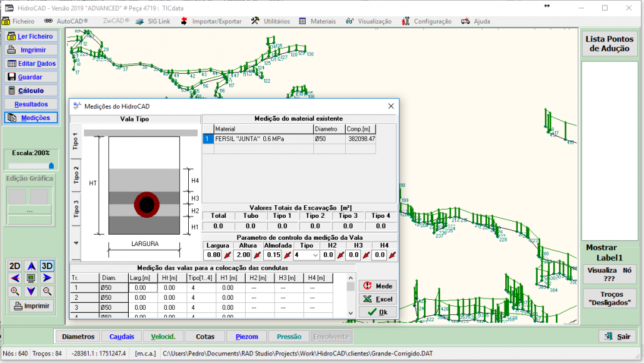The image size is (644, 363).
Task: Click the zoom in magnifier icon
Action: [x=15, y=291]
